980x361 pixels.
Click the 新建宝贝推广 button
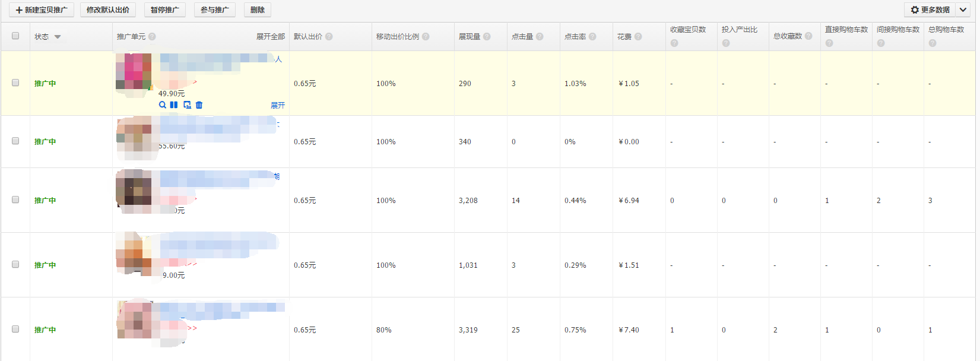[42, 10]
